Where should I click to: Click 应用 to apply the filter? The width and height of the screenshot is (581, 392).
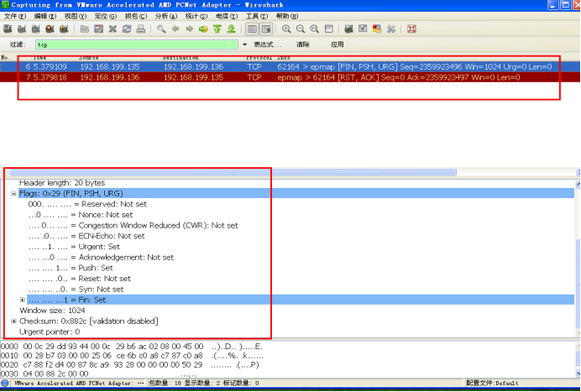coord(338,44)
